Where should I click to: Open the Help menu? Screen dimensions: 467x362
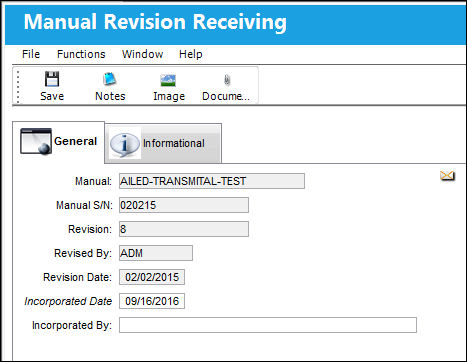pyautogui.click(x=191, y=54)
